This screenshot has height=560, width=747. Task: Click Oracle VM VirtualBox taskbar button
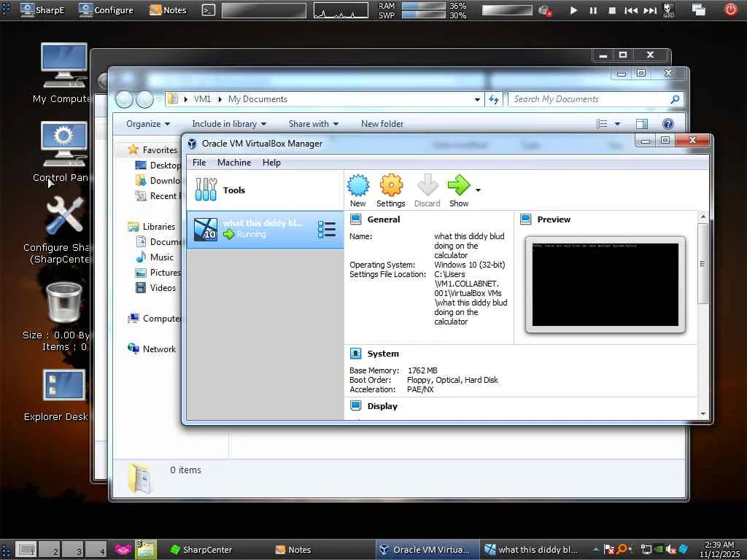pyautogui.click(x=426, y=550)
